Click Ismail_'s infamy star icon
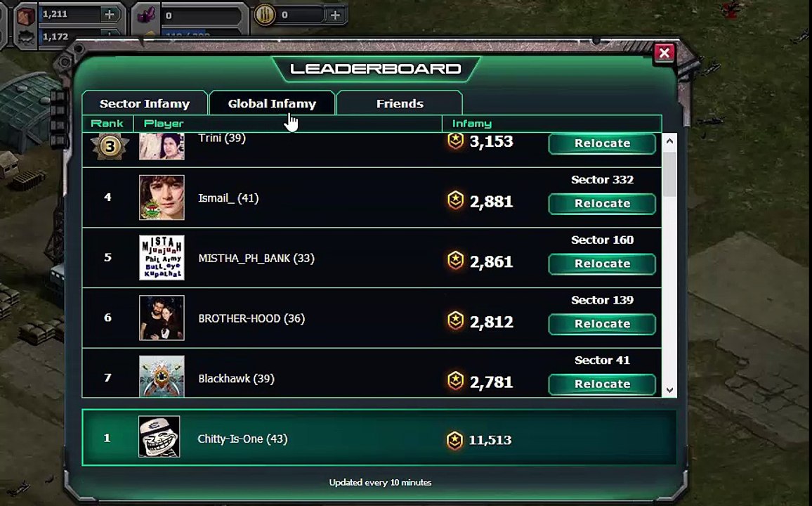The image size is (812, 506). (455, 200)
